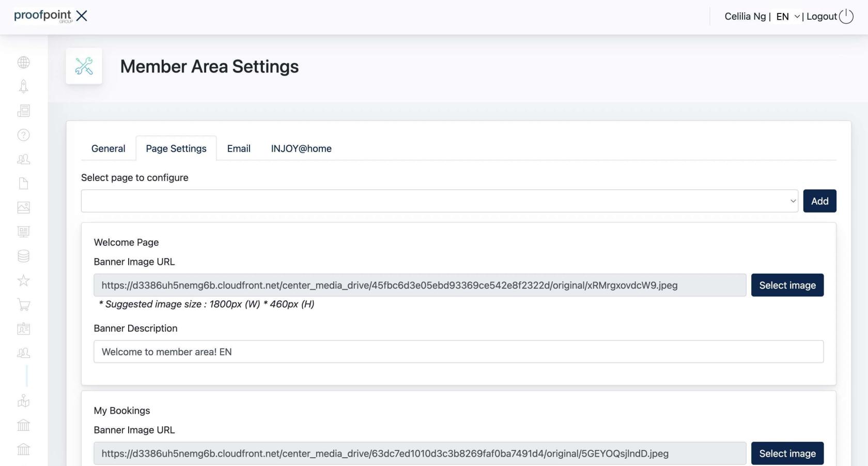The width and height of the screenshot is (868, 466).
Task: Open the bank icon directly below the map
Action: (x=23, y=425)
